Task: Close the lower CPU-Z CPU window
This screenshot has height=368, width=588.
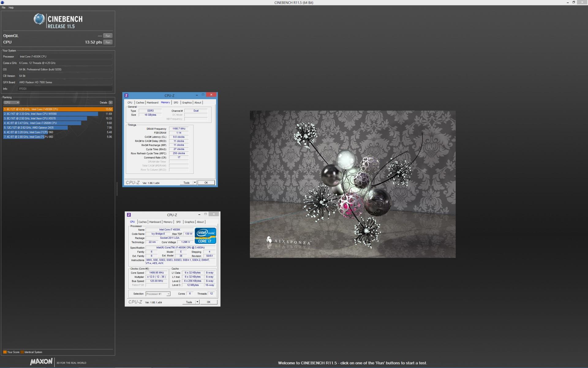Action: point(214,214)
